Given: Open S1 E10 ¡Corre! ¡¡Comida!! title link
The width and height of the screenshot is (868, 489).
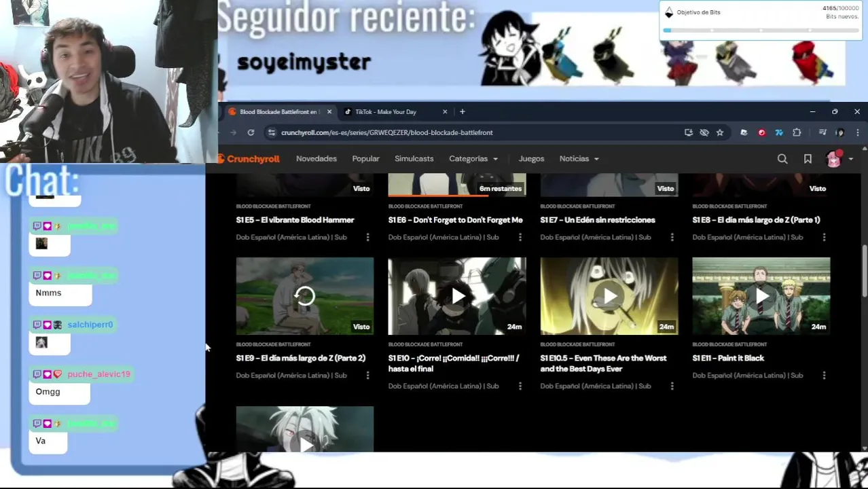Looking at the screenshot, I should pyautogui.click(x=454, y=363).
